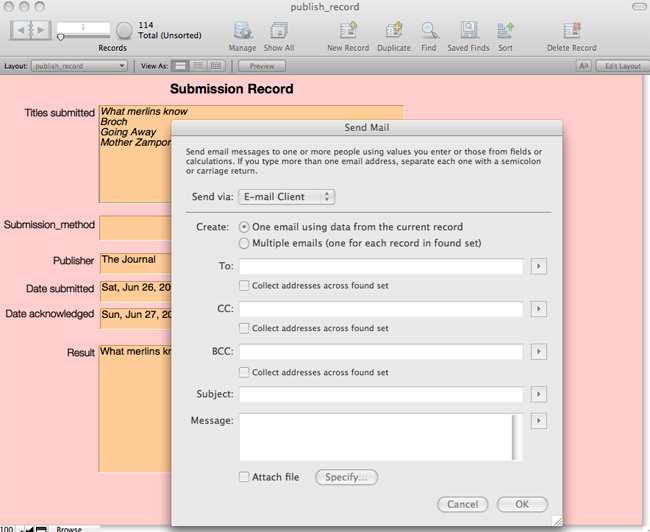Click the Date acknowledged field
Viewport: 650px width, 532px height.
[x=136, y=318]
